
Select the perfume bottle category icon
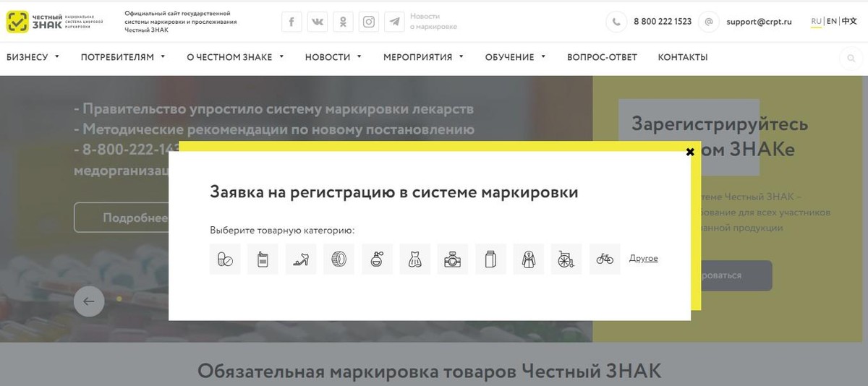click(x=377, y=259)
